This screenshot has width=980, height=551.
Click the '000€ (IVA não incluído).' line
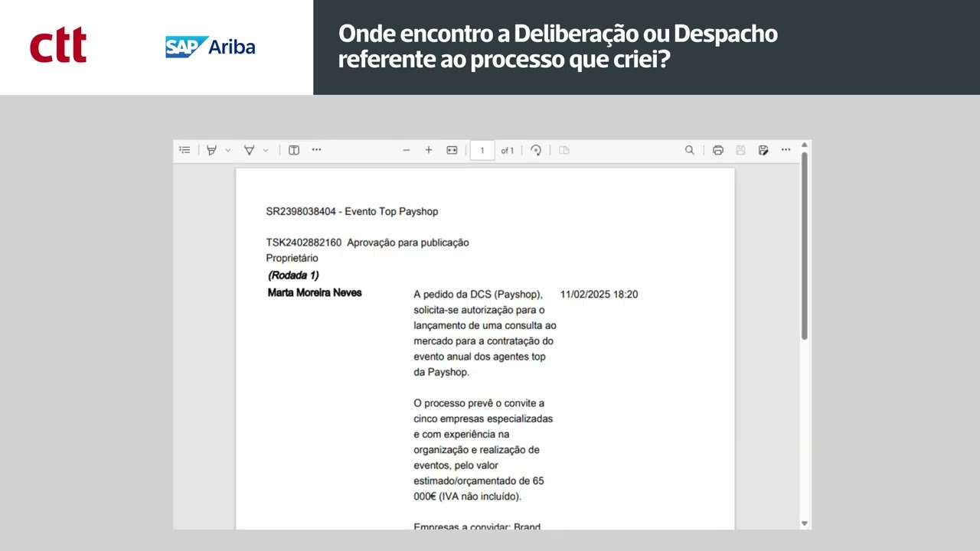point(467,497)
